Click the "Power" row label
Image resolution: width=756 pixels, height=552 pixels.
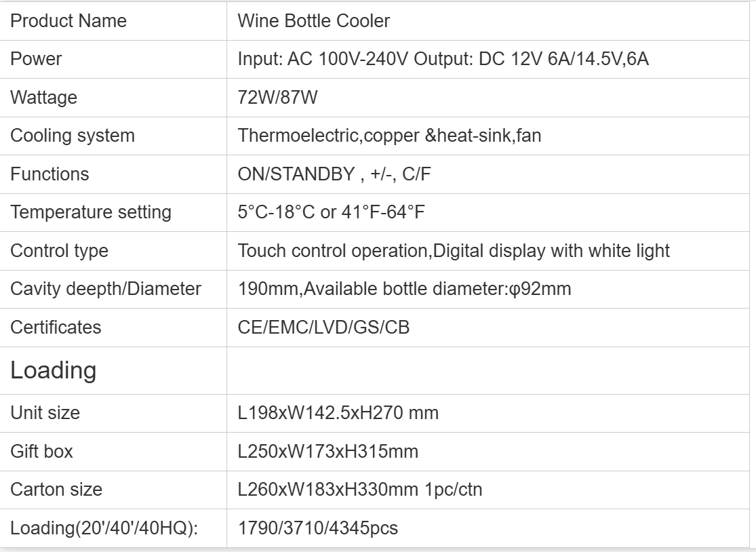[36, 59]
